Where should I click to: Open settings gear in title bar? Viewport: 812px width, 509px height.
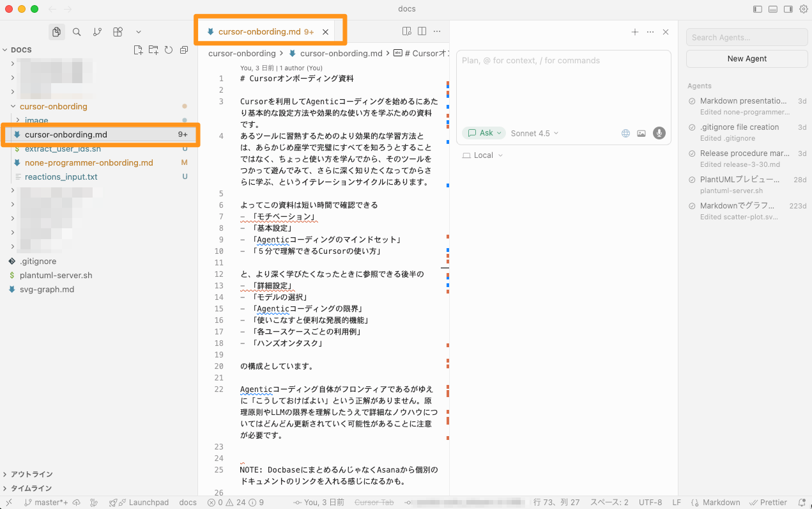click(x=804, y=9)
